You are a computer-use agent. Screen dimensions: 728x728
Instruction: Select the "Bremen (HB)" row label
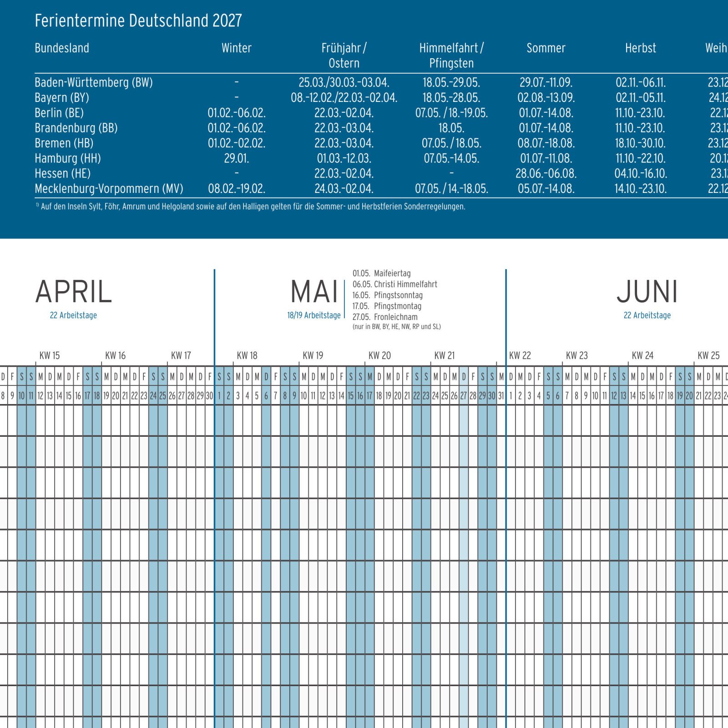(64, 143)
